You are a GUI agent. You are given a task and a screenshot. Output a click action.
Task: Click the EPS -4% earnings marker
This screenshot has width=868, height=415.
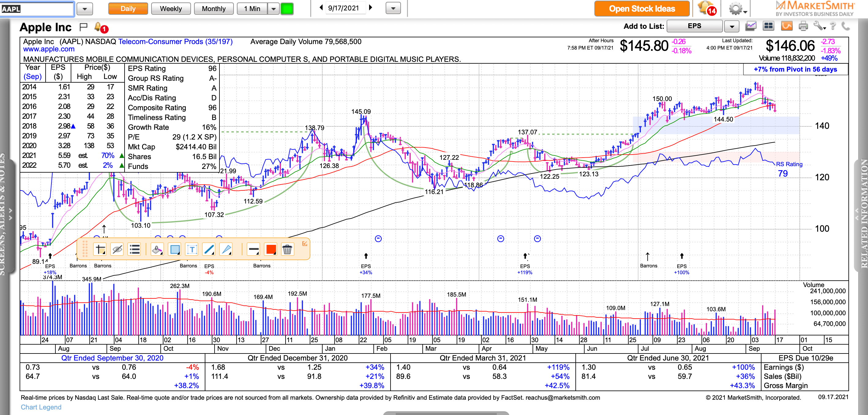[209, 269]
